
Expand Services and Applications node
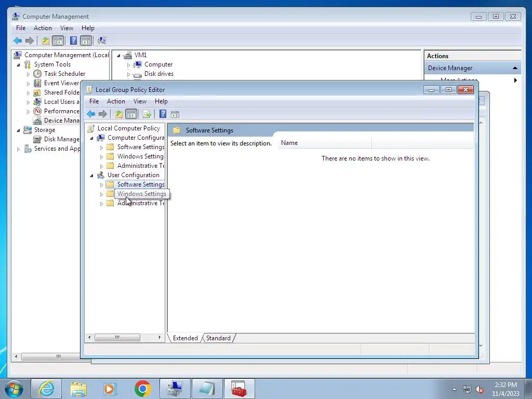[18, 149]
